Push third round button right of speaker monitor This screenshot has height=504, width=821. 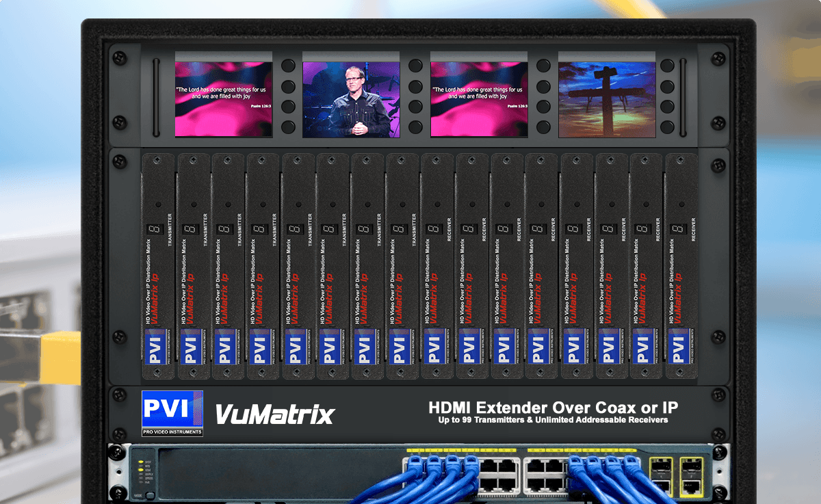point(415,107)
